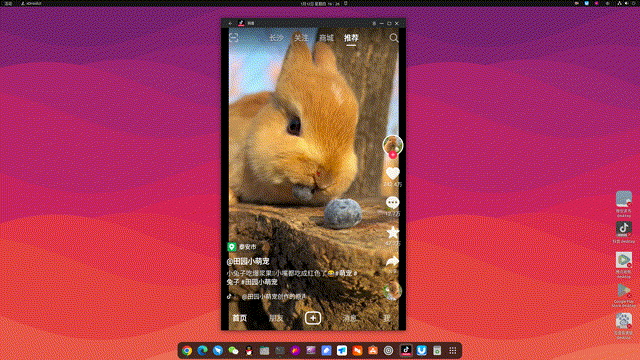
Task: Open the scan icon at top left
Action: 234,38
